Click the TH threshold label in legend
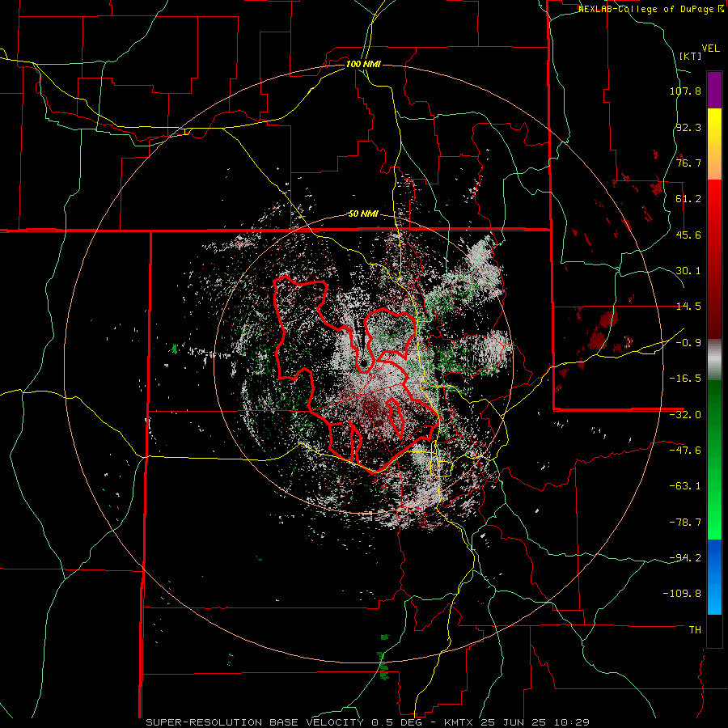The width and height of the screenshot is (728, 728). pos(695,630)
